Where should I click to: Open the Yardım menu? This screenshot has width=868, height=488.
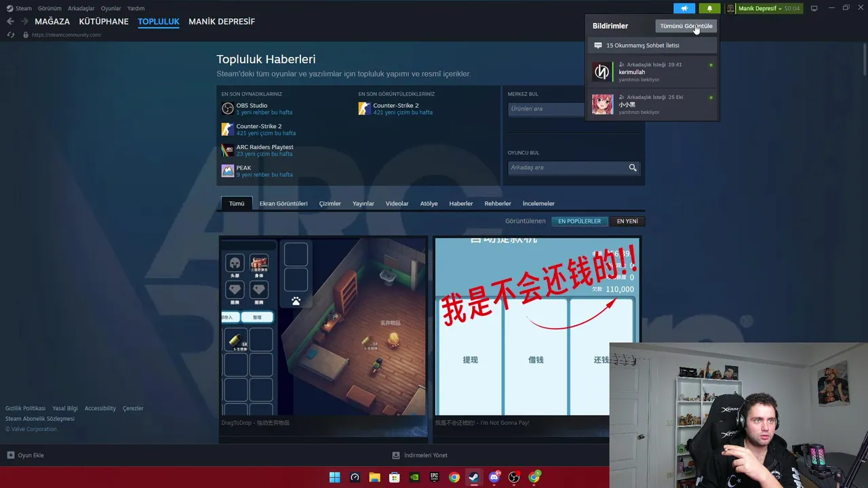[136, 8]
